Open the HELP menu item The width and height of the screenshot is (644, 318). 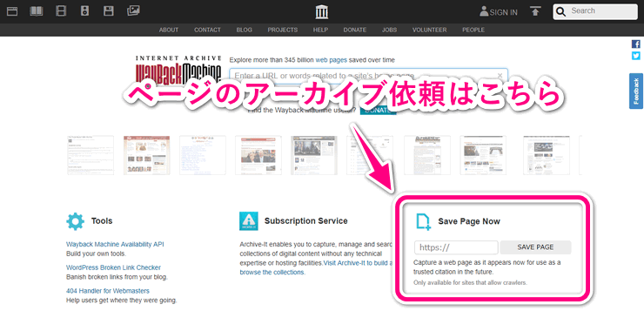coord(321,30)
